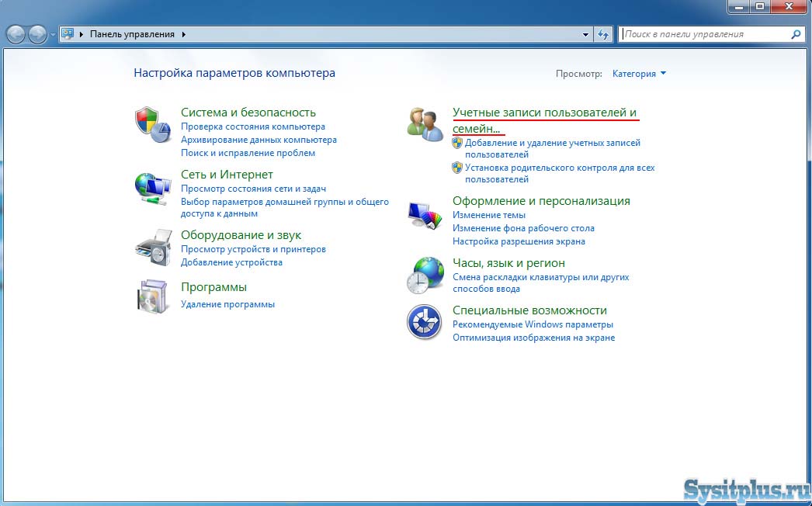812x506 pixels.
Task: Click the Control Panel icon in address bar
Action: 68,34
